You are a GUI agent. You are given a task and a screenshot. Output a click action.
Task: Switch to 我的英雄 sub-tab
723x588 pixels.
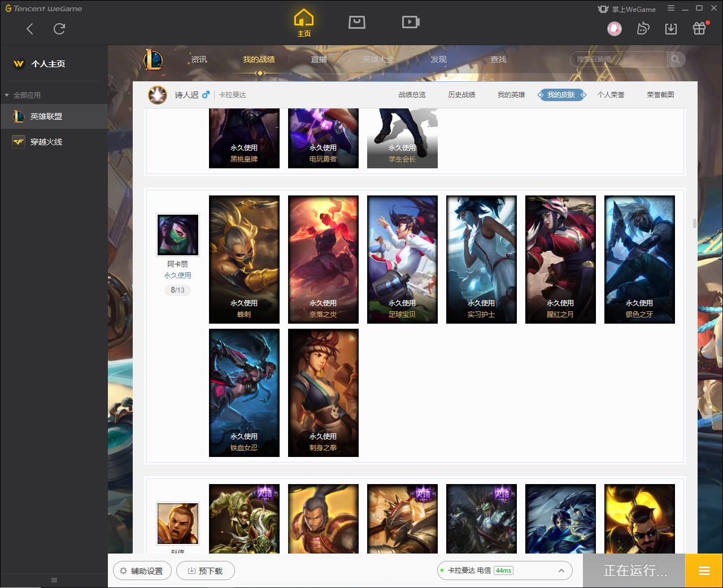coord(511,95)
